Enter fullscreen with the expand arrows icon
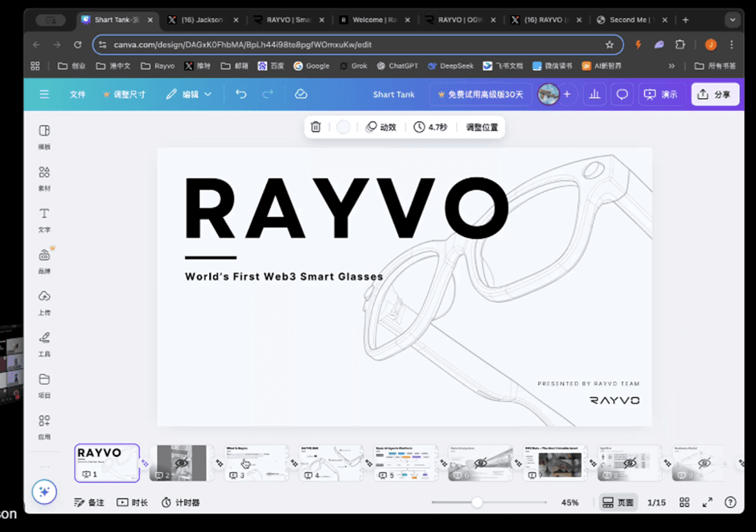This screenshot has height=532, width=756. [707, 502]
